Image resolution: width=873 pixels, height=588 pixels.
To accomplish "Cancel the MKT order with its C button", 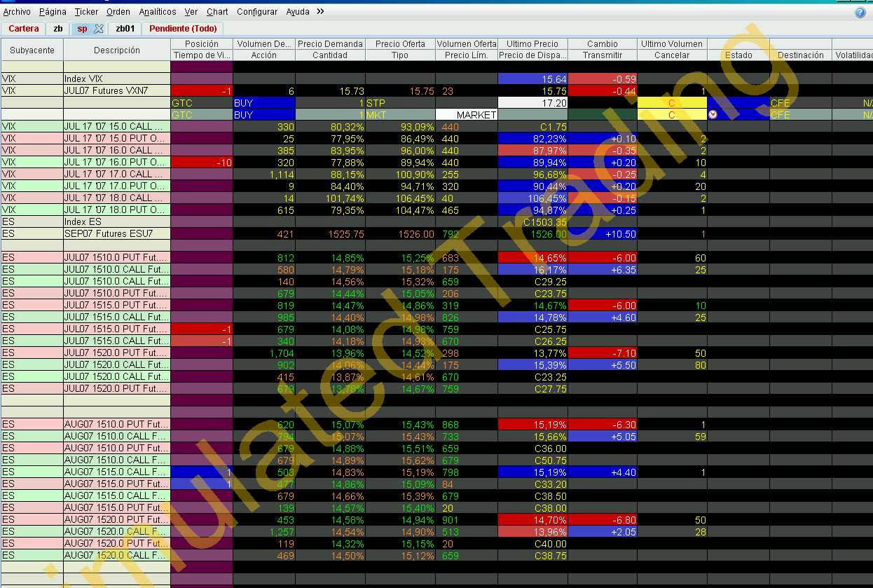I will coord(672,115).
